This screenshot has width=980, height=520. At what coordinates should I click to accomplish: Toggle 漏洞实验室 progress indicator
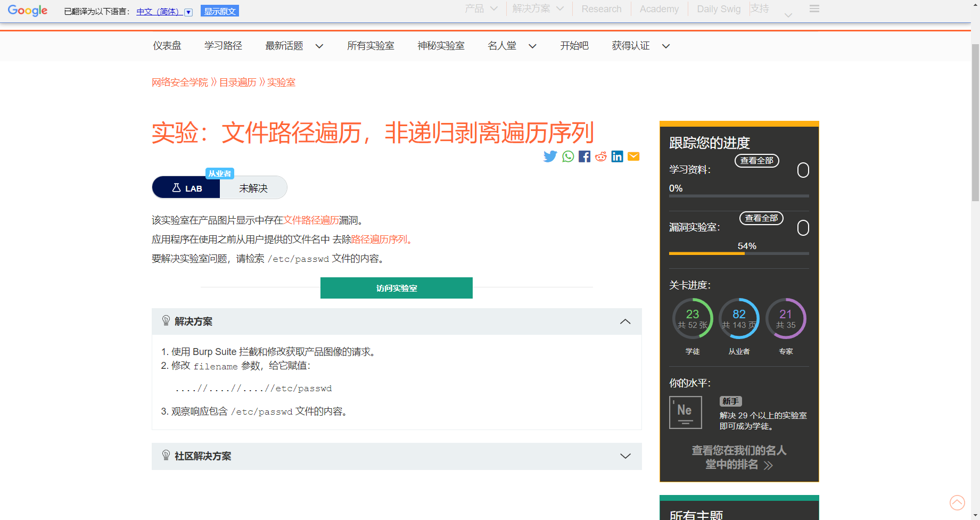(803, 228)
